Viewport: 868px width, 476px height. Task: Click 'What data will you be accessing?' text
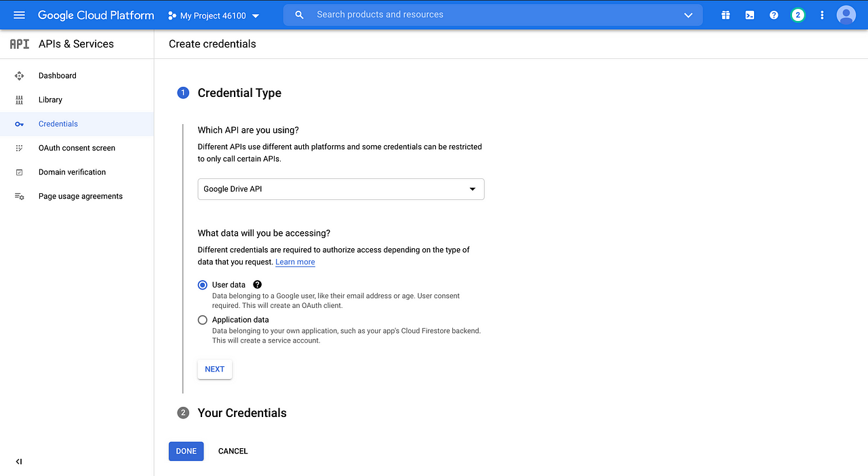[264, 233]
